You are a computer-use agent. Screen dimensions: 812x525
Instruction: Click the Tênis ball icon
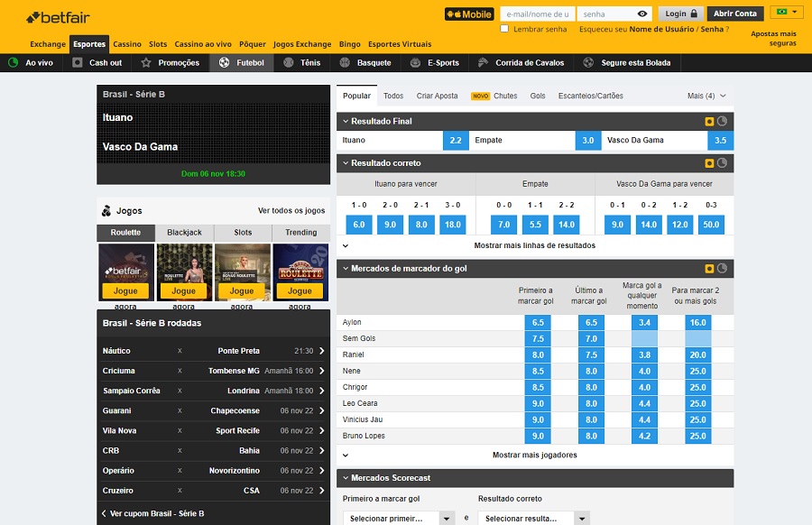(x=289, y=62)
